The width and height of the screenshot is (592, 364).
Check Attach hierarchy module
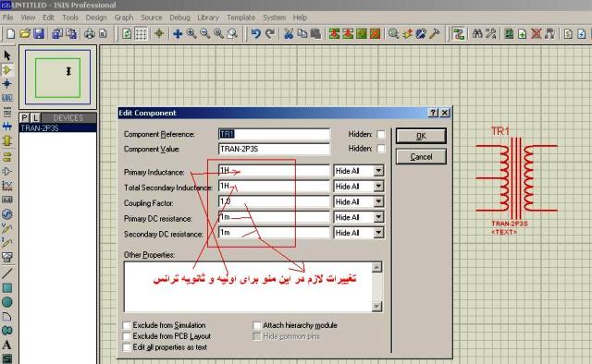[x=257, y=325]
